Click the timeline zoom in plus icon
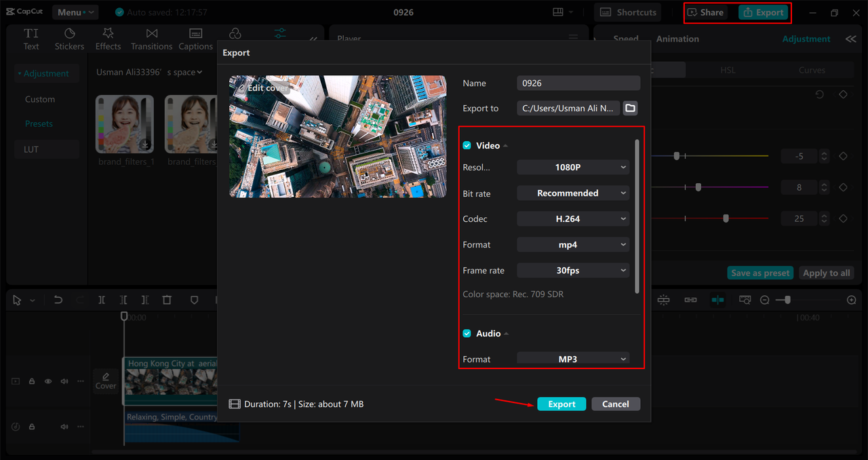868x460 pixels. click(x=852, y=300)
